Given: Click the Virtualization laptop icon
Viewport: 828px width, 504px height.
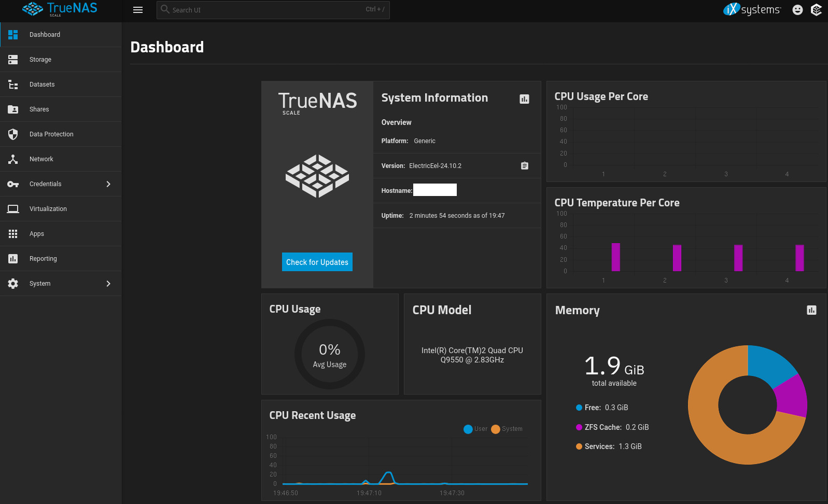Looking at the screenshot, I should click(13, 209).
